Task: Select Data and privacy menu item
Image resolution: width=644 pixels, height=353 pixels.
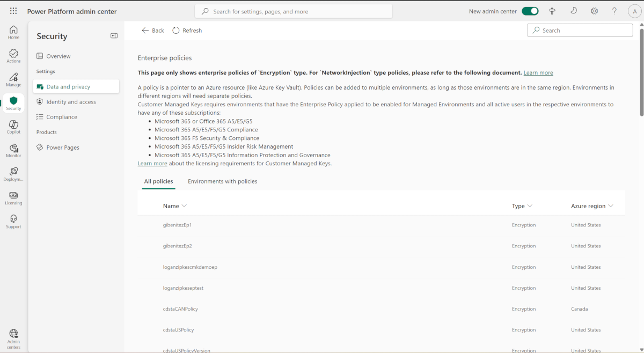Action: point(76,86)
